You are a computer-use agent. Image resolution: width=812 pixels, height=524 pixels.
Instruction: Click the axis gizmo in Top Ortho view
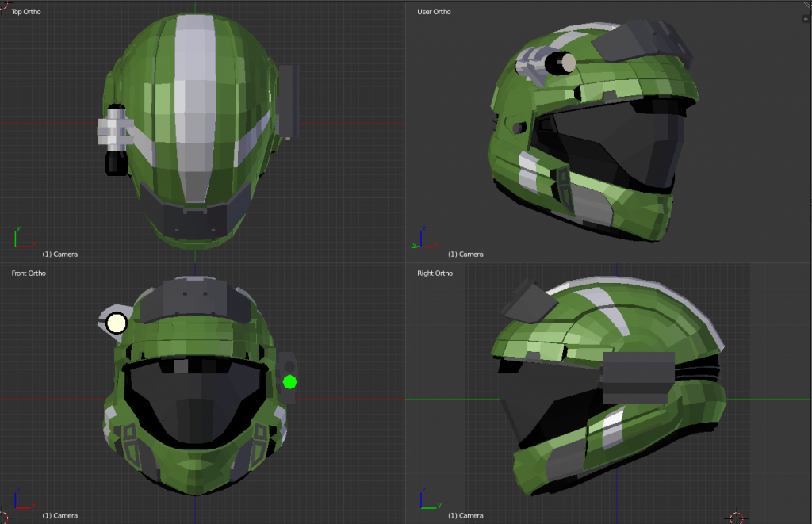point(24,237)
